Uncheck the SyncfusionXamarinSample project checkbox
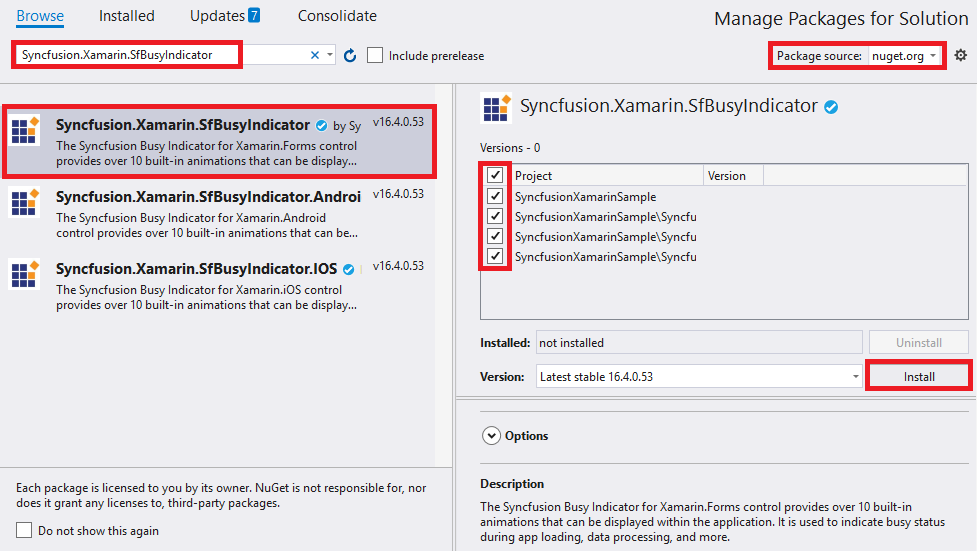This screenshot has width=977, height=551. tap(495, 196)
